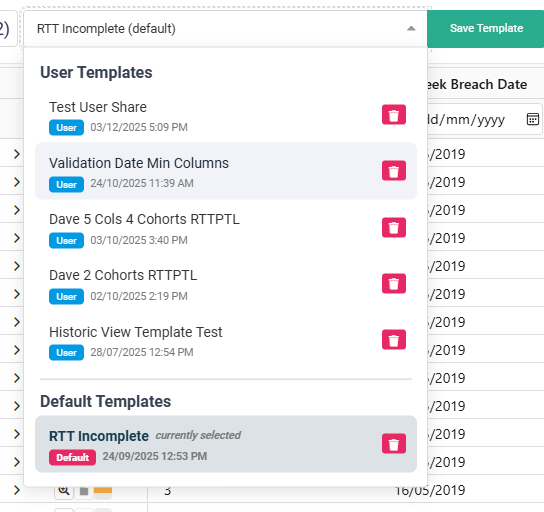Click the 02/10/2025 2:19 PM timestamp
544x512 pixels.
coord(139,296)
